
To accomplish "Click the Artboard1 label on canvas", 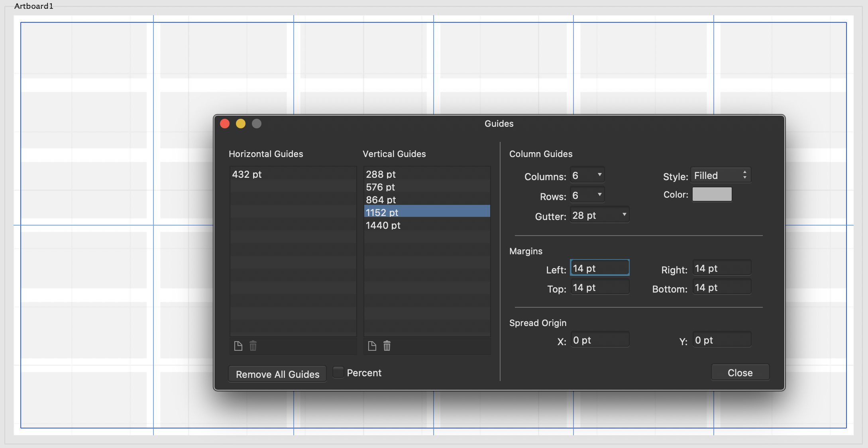I will coord(34,6).
